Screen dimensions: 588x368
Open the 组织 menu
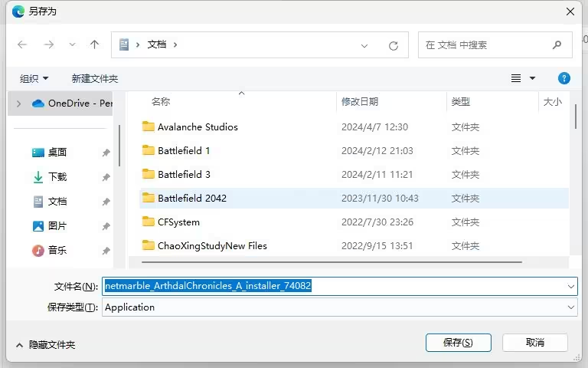point(34,78)
